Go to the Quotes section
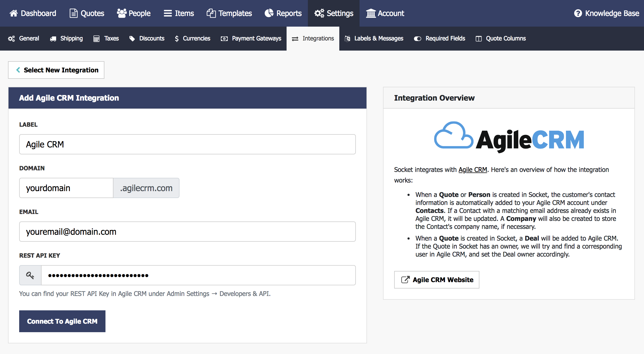 pos(87,13)
